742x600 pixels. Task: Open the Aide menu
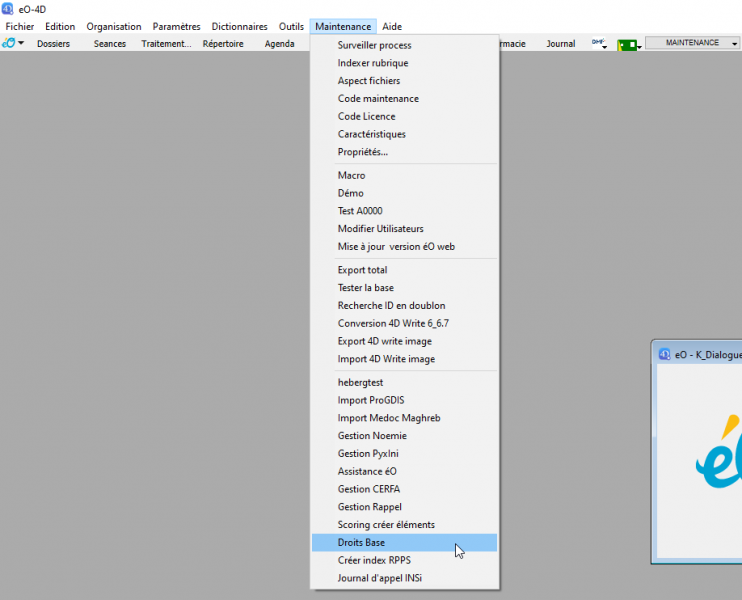click(x=392, y=26)
